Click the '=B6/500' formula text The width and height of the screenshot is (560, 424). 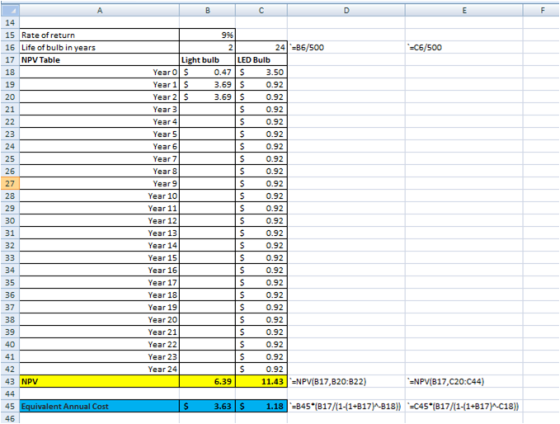click(308, 48)
